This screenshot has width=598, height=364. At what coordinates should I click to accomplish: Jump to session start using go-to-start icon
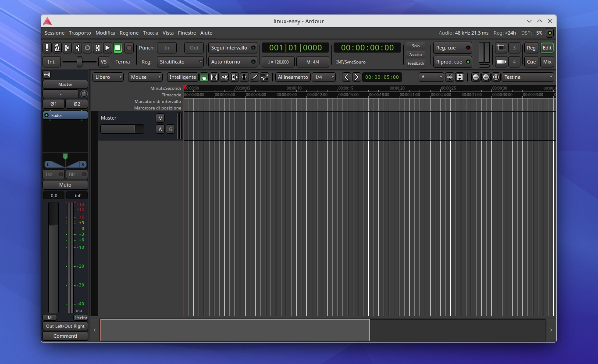(67, 48)
